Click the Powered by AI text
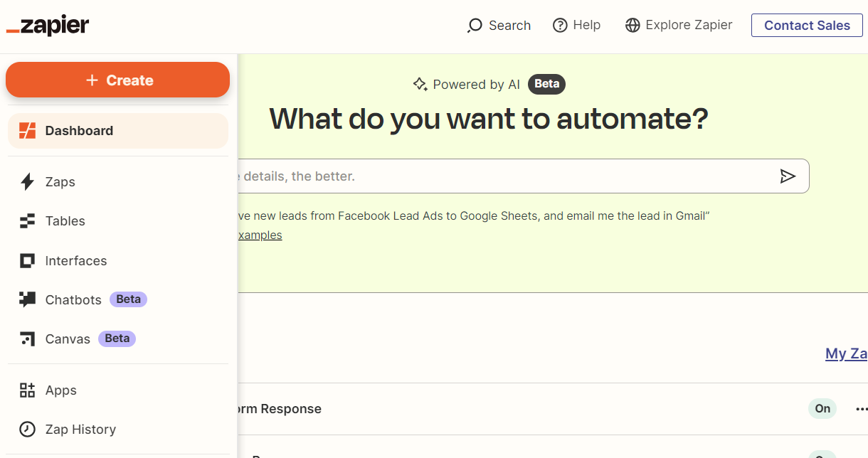Viewport: 868px width, 458px height. pos(477,85)
